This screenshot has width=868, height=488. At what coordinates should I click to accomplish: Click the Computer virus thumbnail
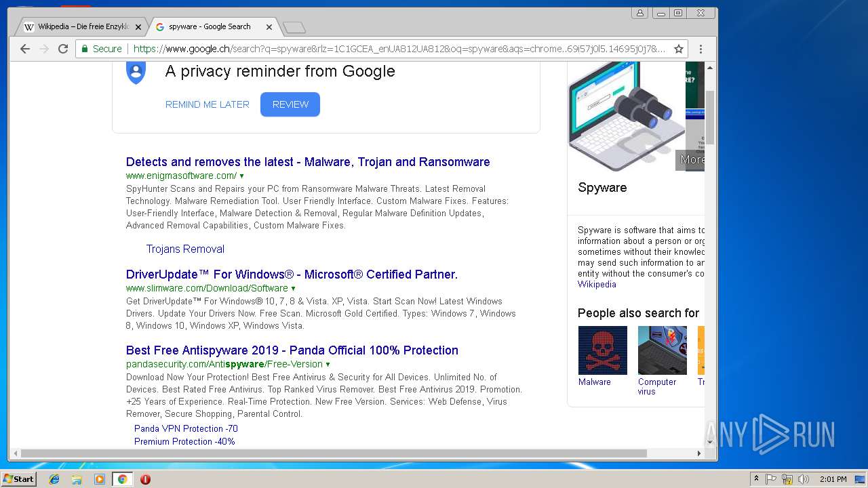[x=663, y=350]
